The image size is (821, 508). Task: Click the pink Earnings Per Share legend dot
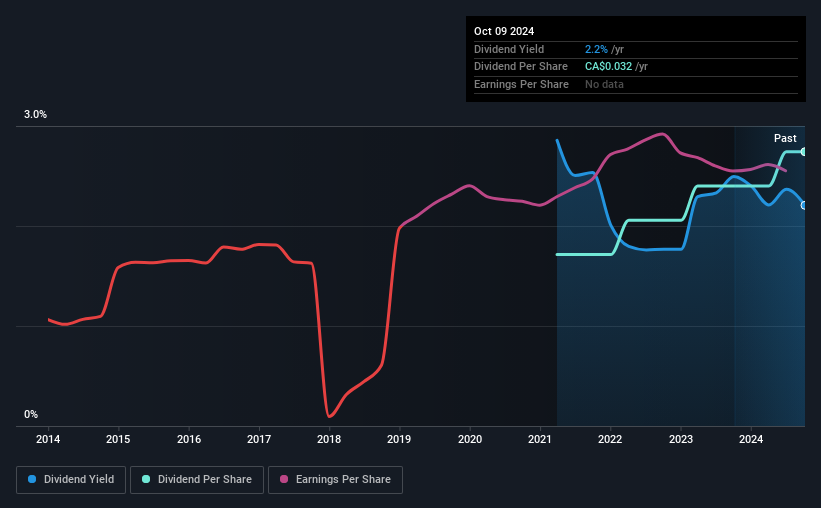coord(284,479)
